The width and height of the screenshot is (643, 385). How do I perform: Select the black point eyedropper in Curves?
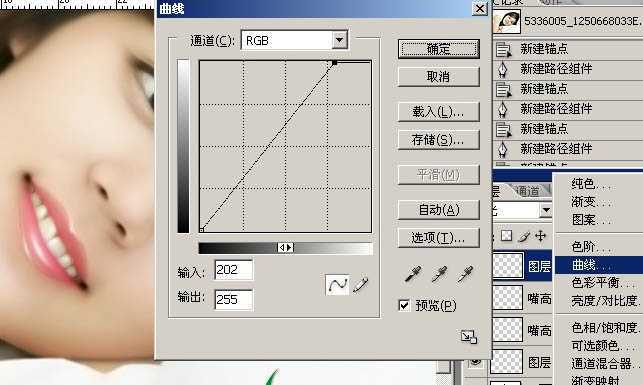(413, 274)
